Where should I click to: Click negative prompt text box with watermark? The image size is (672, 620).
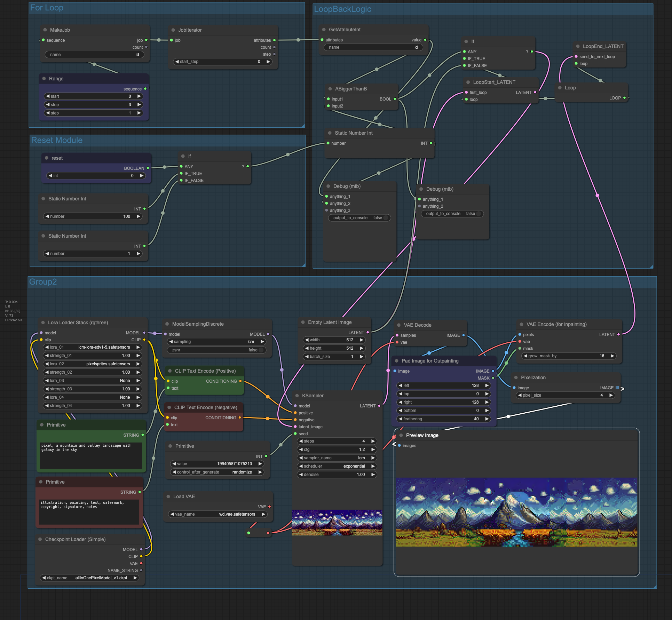click(89, 512)
